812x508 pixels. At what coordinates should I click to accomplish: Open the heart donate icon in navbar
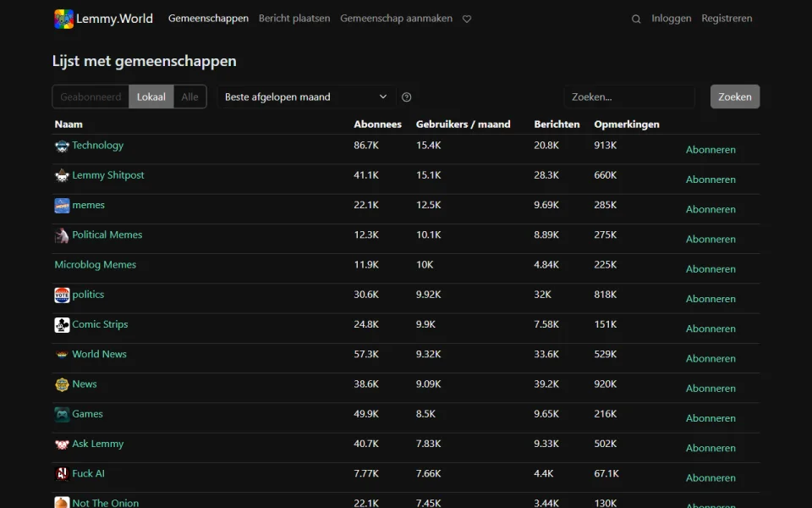pyautogui.click(x=467, y=19)
